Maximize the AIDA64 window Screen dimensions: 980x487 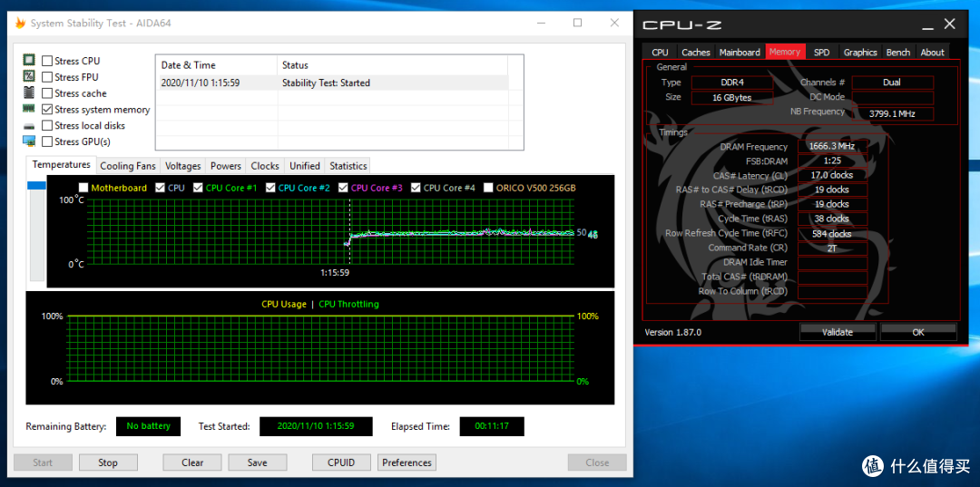point(577,23)
